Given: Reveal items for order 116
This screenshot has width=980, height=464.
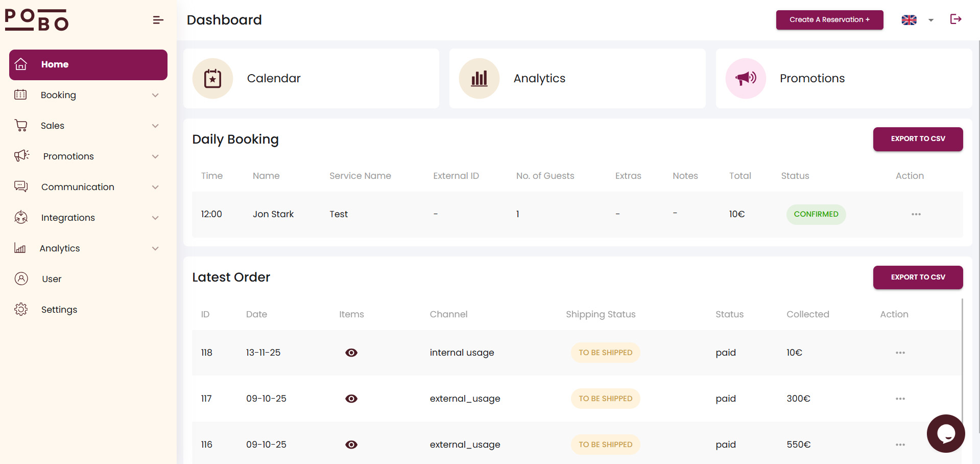Looking at the screenshot, I should (351, 445).
